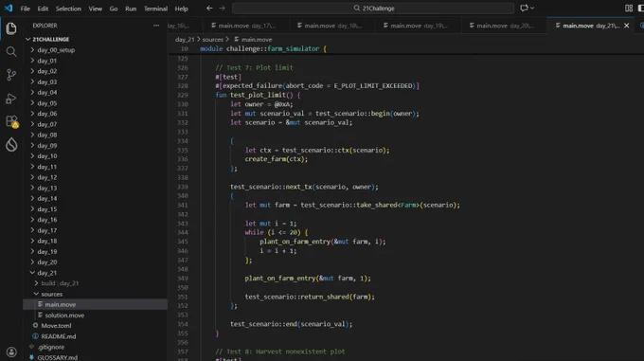The width and height of the screenshot is (644, 361).
Task: Close the main.move day_21 tab
Action: (x=626, y=26)
